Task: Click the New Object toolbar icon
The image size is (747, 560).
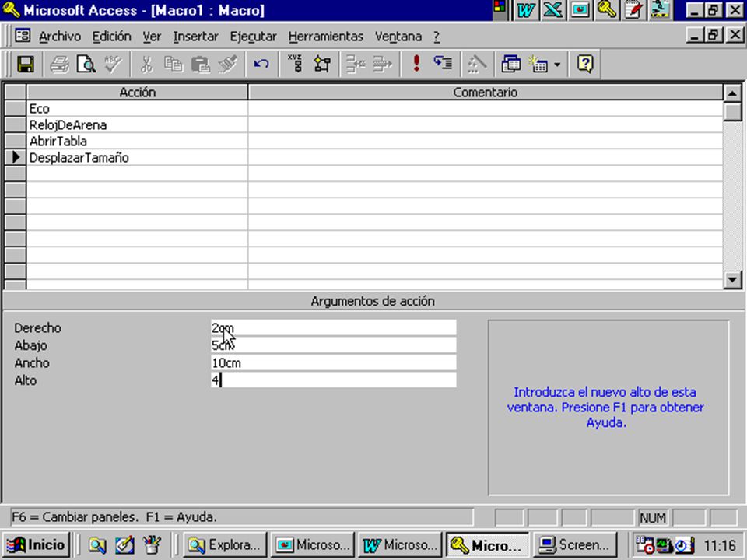Action: point(538,64)
